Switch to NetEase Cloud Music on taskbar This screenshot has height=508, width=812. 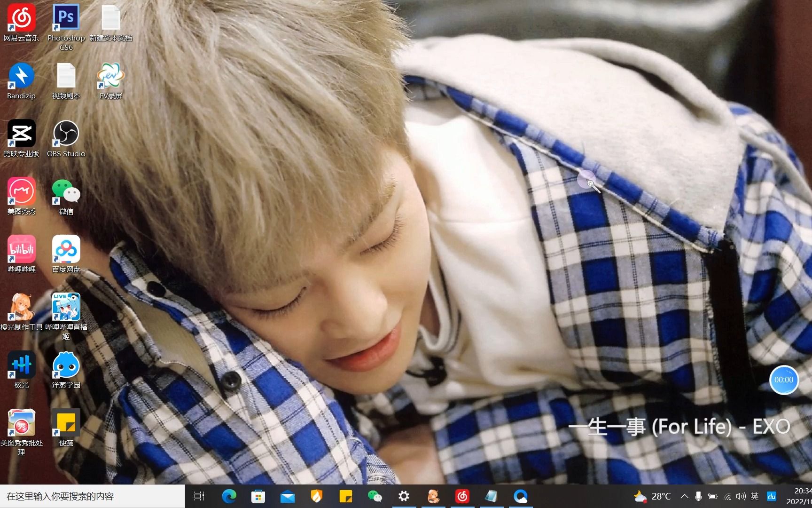462,496
